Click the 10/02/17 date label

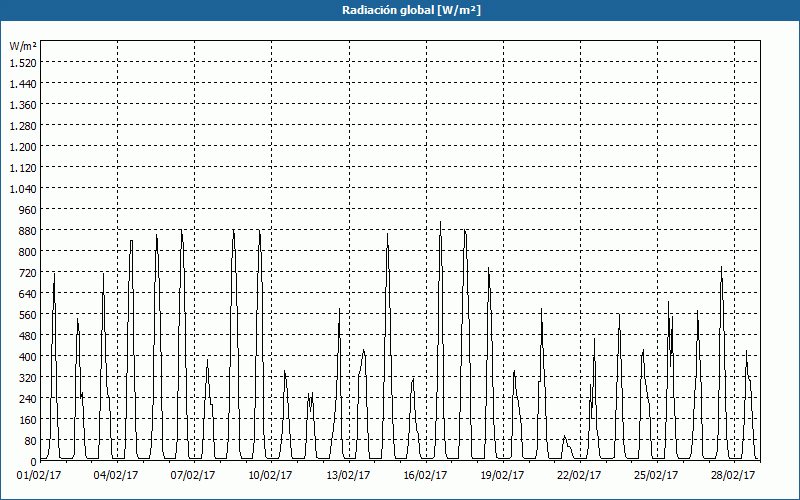(x=270, y=476)
